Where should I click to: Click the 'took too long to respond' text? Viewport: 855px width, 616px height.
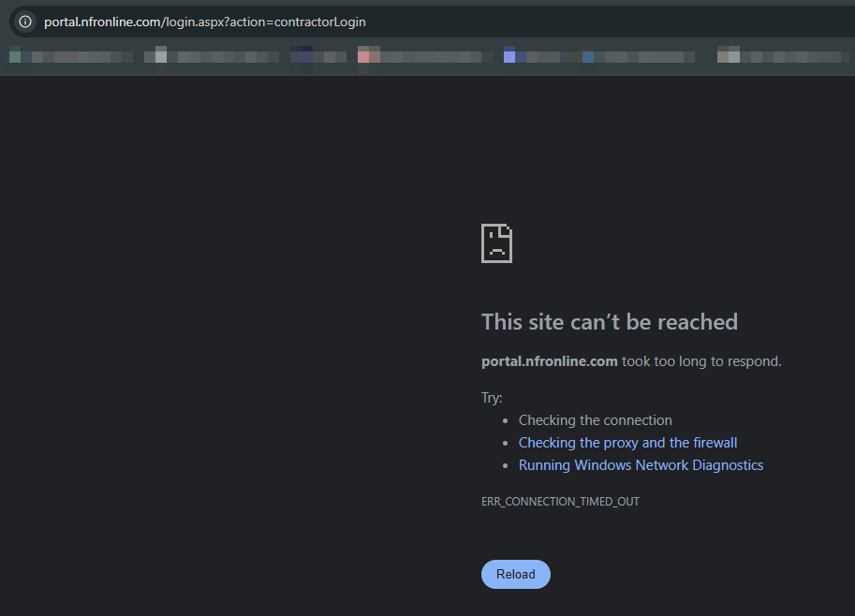700,361
